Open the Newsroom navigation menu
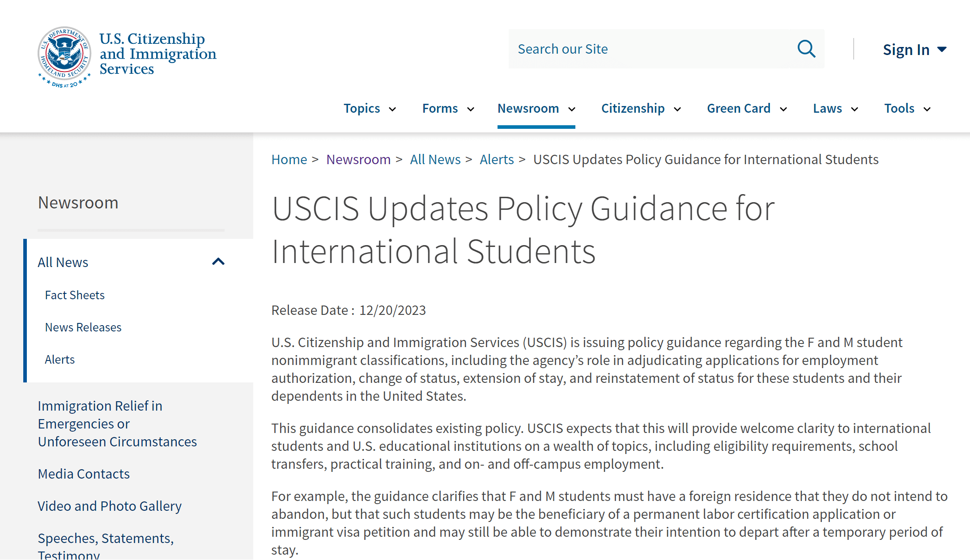The image size is (970, 560). click(528, 108)
